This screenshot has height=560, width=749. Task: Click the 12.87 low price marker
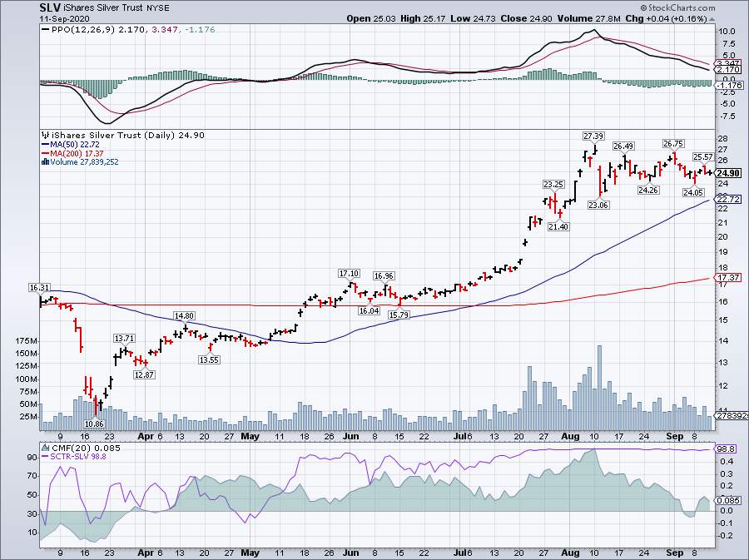point(144,374)
